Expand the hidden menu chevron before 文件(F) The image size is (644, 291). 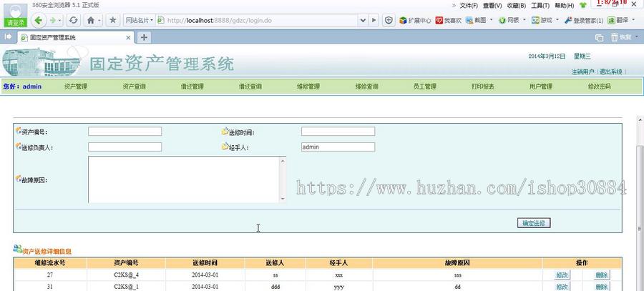(454, 6)
